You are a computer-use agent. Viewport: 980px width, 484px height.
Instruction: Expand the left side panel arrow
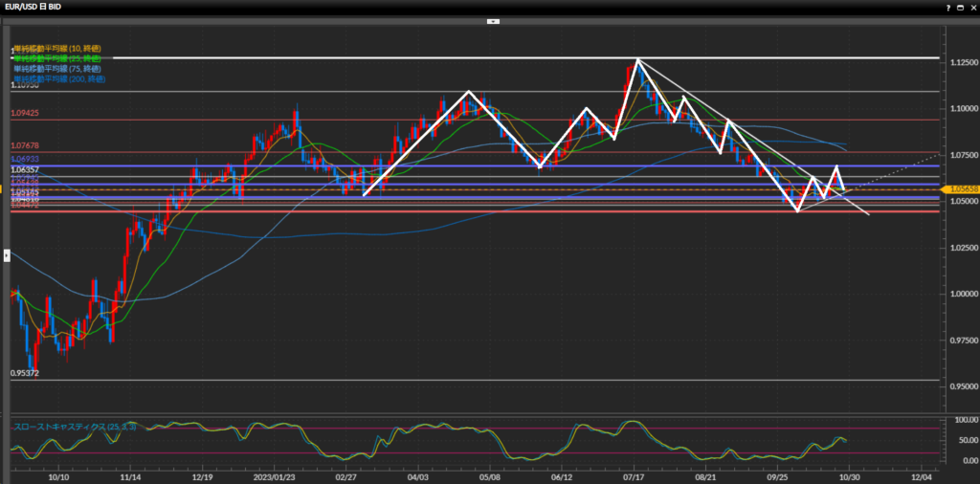click(6, 254)
